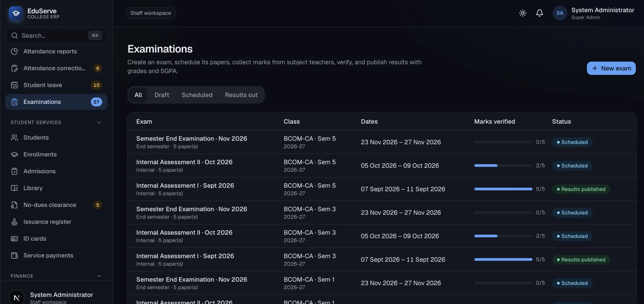Open the Student leave calendar icon
Screen dimensions: 644x304
coord(14,85)
